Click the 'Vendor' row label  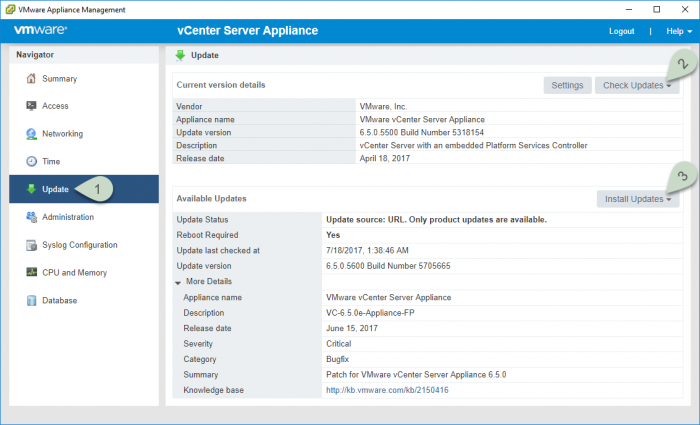(189, 107)
